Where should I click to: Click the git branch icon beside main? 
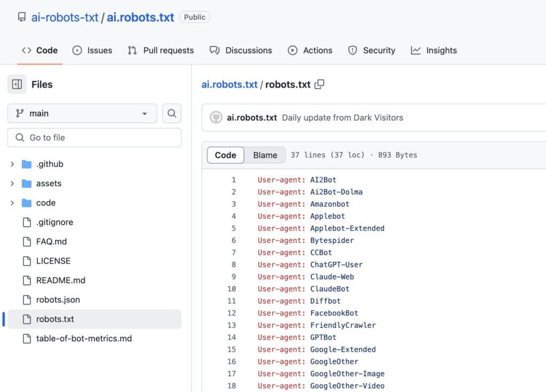click(x=20, y=113)
